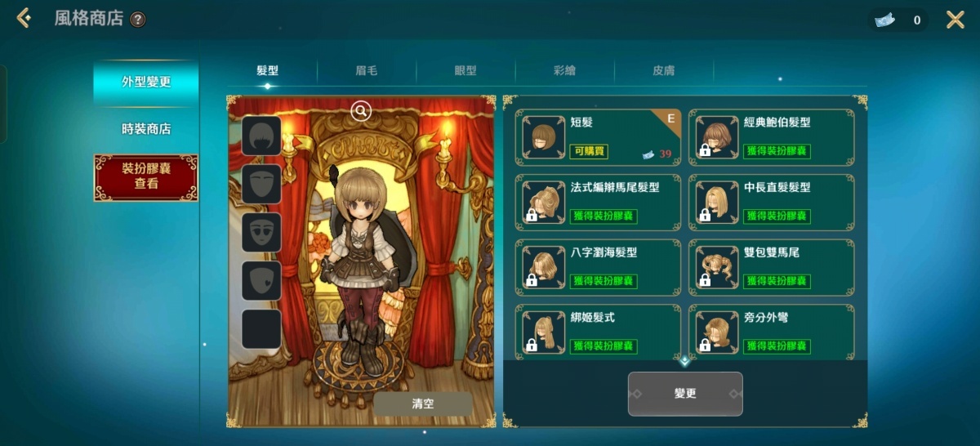
Task: Open 時裝商店 in the sidebar
Action: pos(146,129)
